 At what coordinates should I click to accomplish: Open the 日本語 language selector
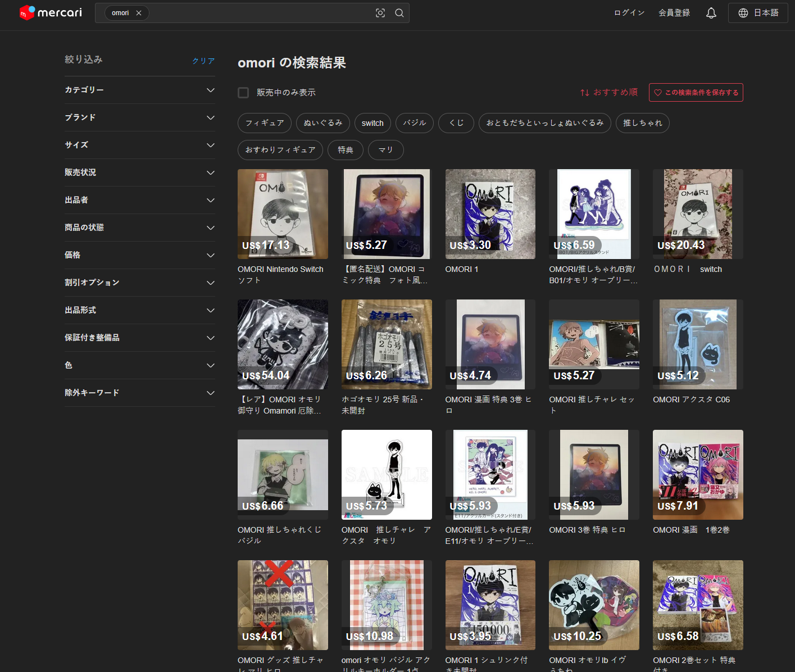[758, 13]
